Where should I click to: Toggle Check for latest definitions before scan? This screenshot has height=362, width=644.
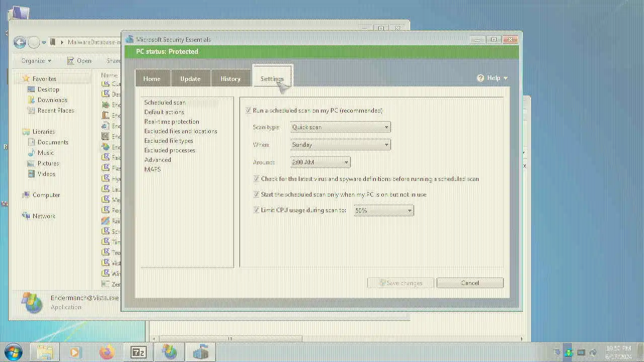click(257, 179)
